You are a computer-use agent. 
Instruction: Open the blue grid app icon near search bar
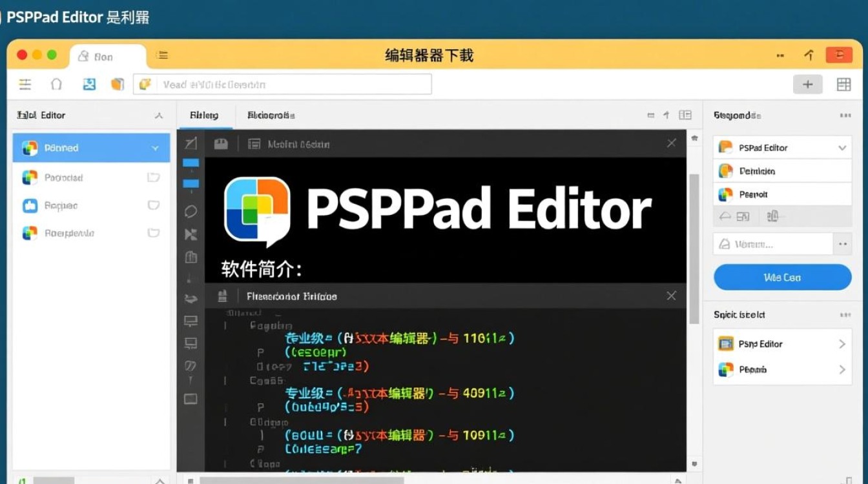click(x=89, y=84)
